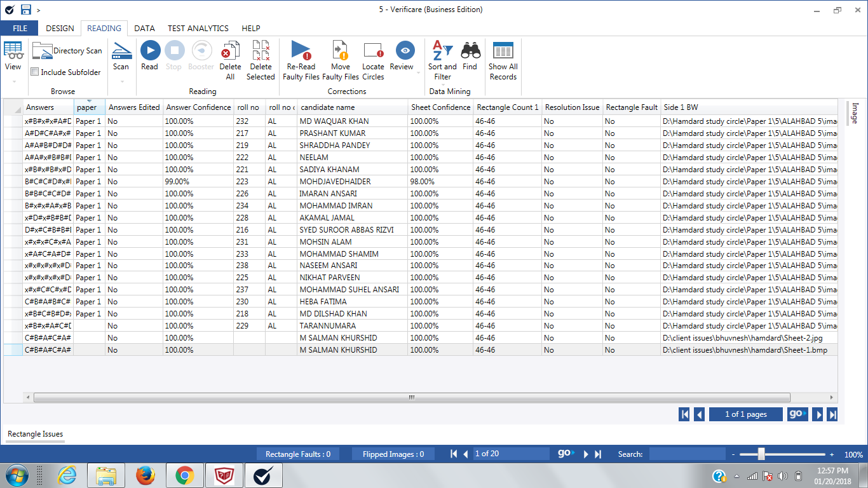Click the Stop reading icon
Image resolution: width=868 pixels, height=488 pixels.
click(x=174, y=51)
